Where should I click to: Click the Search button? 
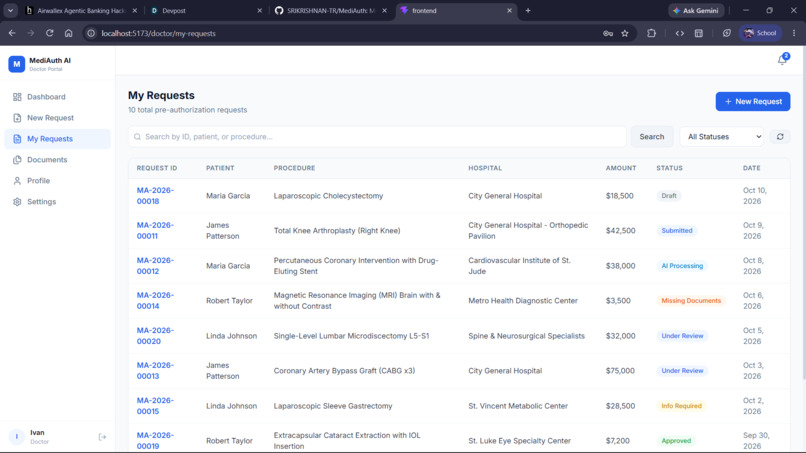point(652,137)
